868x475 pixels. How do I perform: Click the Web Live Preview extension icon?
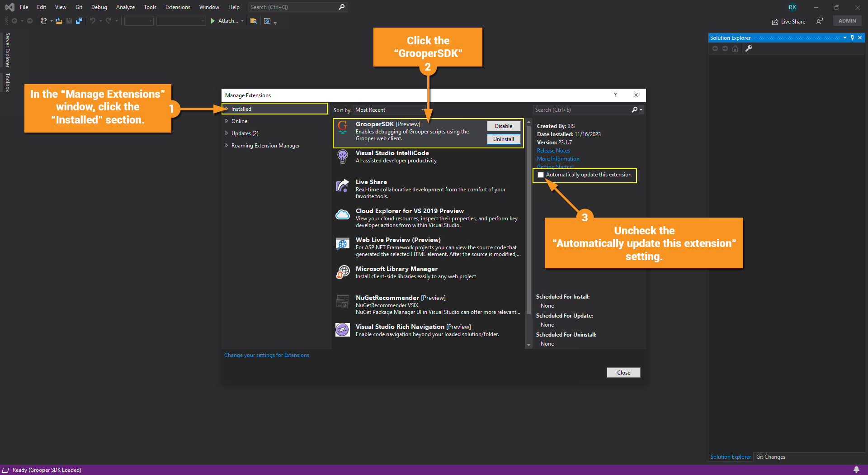(343, 244)
